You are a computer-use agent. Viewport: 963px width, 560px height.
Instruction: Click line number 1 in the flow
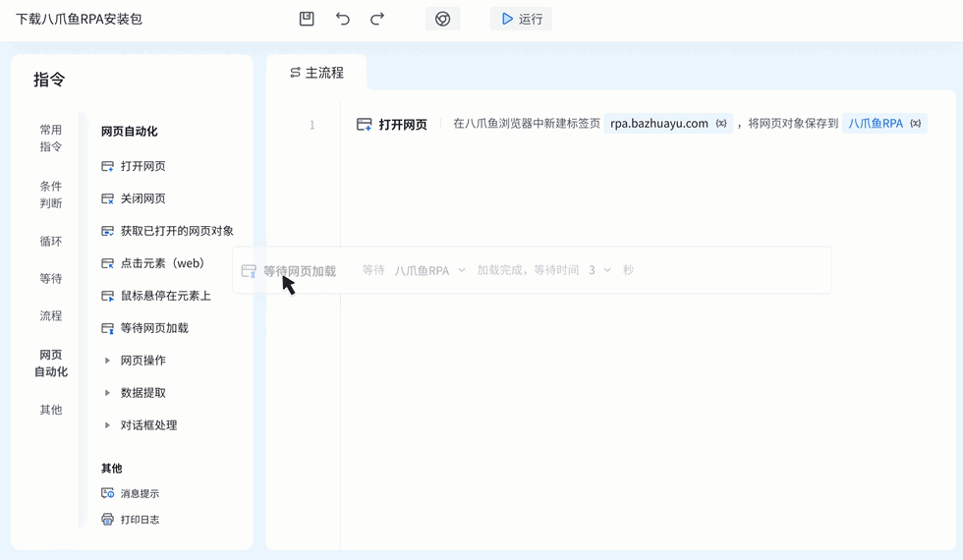pyautogui.click(x=312, y=126)
